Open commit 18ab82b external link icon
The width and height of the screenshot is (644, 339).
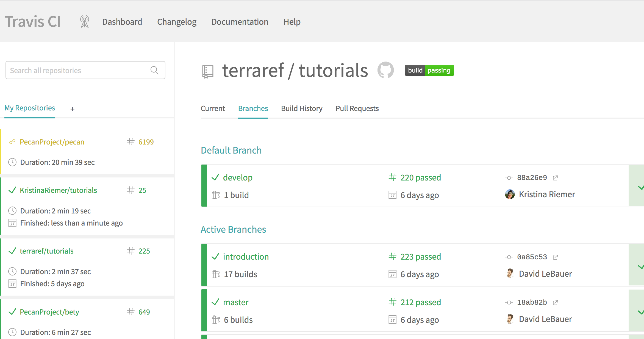(x=555, y=302)
